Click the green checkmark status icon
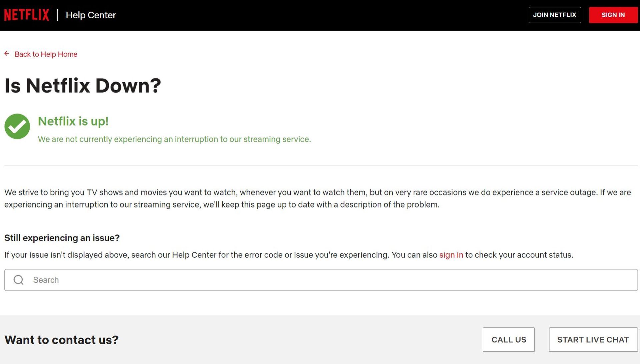Screen dimensions: 640x364 (x=17, y=126)
